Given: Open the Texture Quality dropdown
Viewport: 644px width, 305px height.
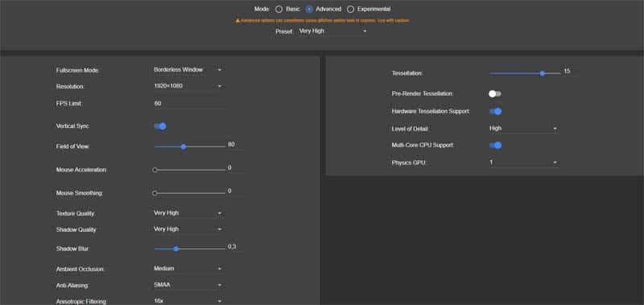Looking at the screenshot, I should (x=188, y=213).
